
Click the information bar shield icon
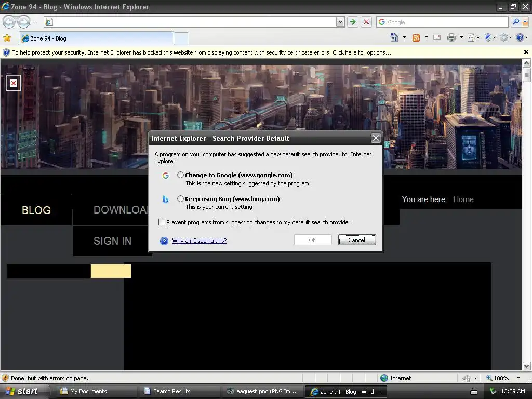point(6,52)
